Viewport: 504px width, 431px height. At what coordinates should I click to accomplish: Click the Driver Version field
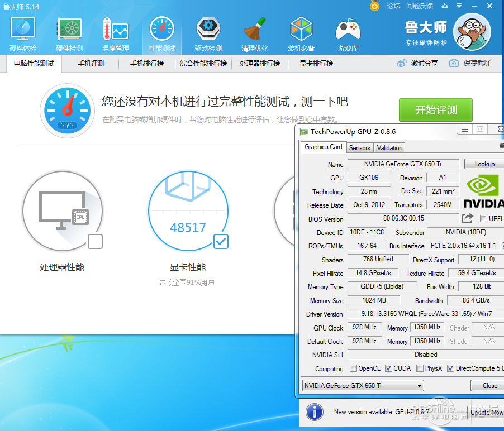(426, 314)
